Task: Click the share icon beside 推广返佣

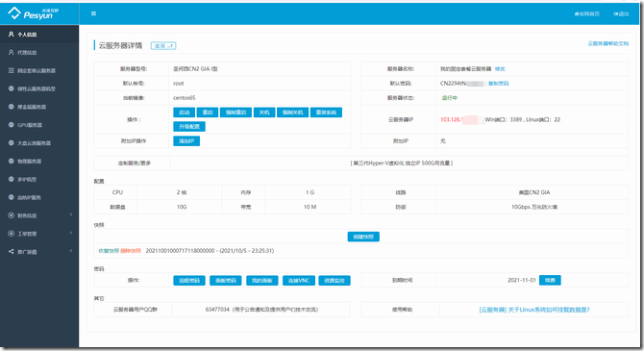Action: click(x=12, y=251)
